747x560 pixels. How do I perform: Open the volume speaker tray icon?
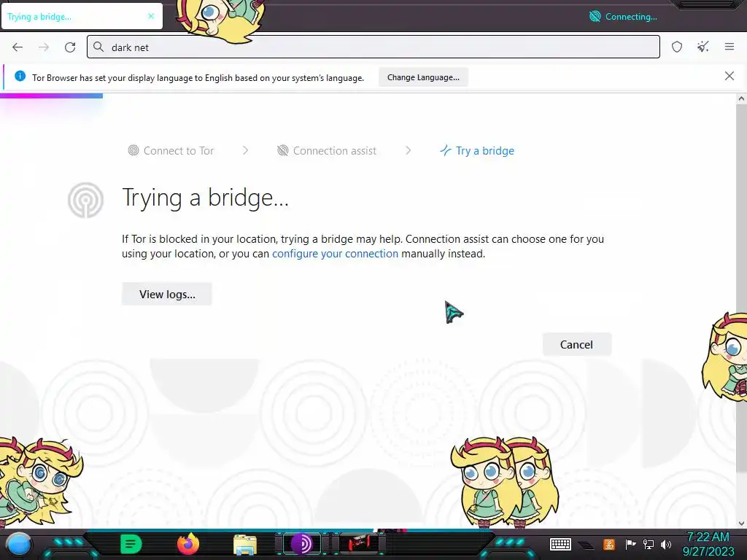point(666,544)
